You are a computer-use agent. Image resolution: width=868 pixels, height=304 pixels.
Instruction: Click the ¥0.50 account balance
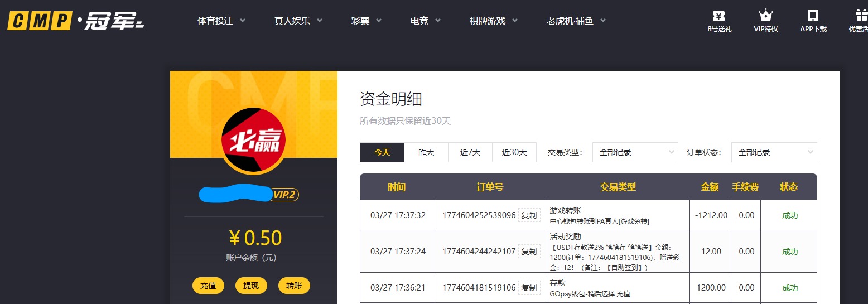[255, 238]
